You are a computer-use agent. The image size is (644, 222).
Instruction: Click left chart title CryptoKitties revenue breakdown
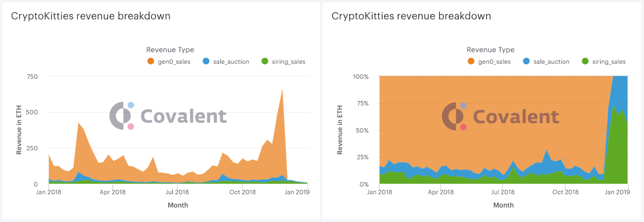tap(91, 17)
